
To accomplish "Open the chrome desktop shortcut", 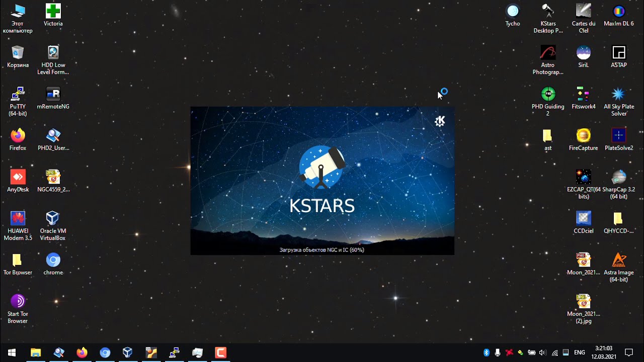I will [53, 264].
